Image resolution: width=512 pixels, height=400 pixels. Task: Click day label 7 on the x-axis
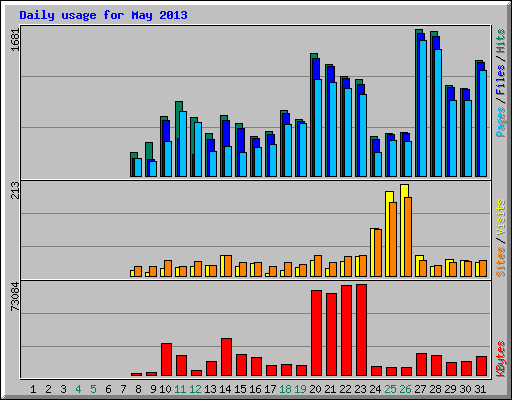[123, 389]
